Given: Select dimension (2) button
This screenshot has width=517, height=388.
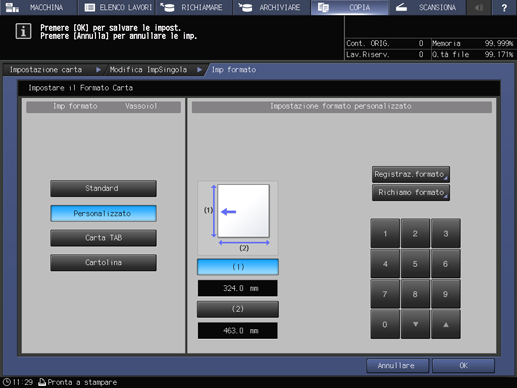Looking at the screenshot, I should click(x=238, y=309).
